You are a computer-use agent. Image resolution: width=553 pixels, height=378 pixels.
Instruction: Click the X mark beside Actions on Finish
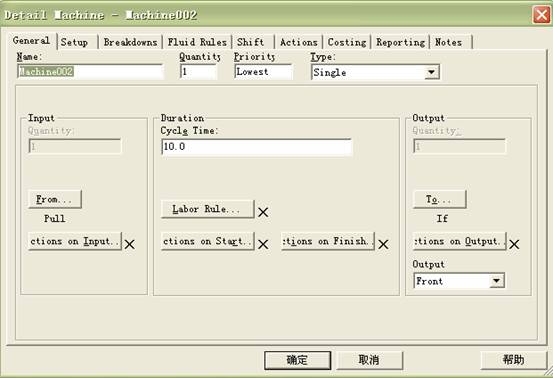click(x=383, y=244)
